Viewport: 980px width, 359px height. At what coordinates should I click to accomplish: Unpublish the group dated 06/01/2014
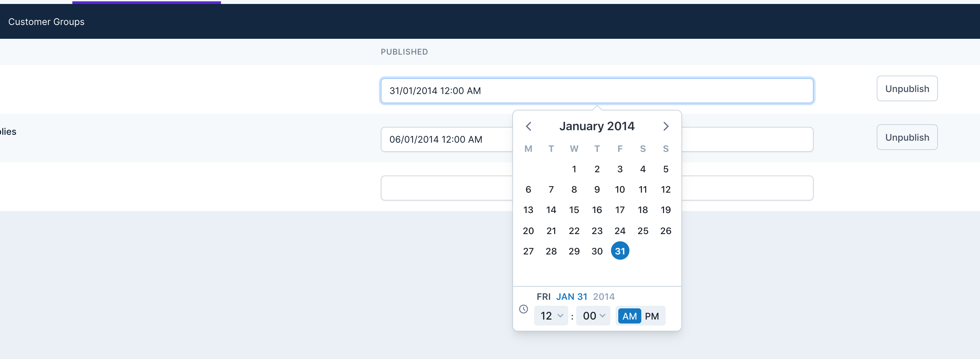click(907, 137)
